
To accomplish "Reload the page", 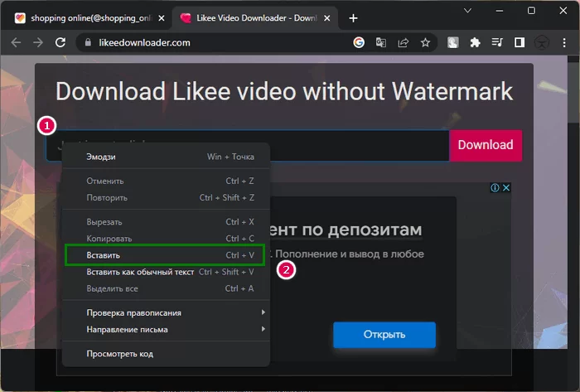I will 60,42.
